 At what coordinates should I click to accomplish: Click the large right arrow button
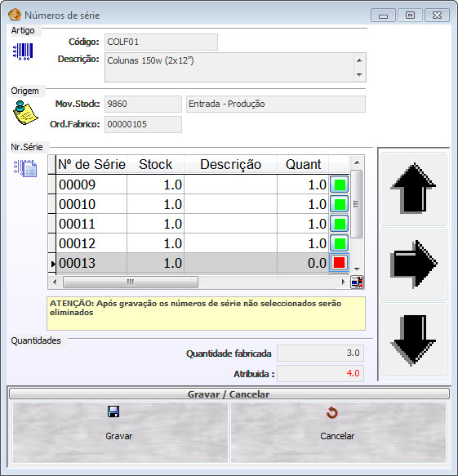[x=414, y=264]
